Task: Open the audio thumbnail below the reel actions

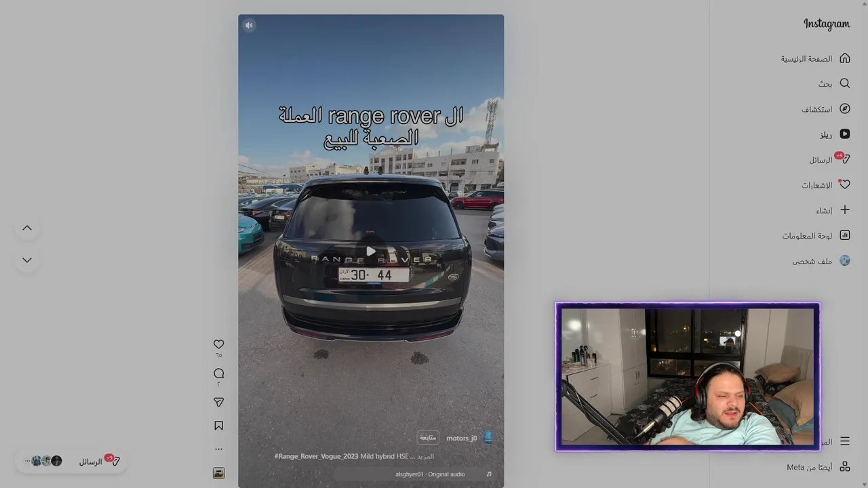Action: 218,473
